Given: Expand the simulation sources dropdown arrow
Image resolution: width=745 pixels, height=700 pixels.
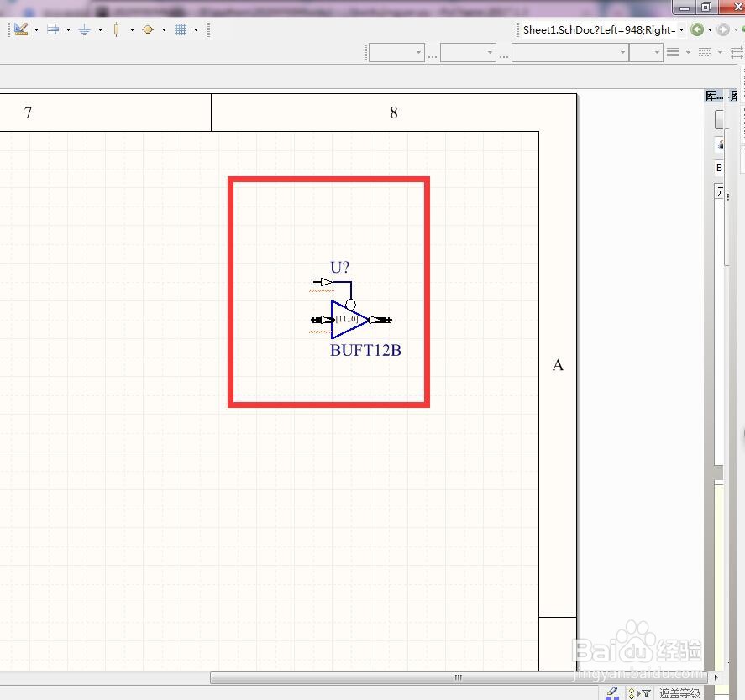Looking at the screenshot, I should (164, 30).
